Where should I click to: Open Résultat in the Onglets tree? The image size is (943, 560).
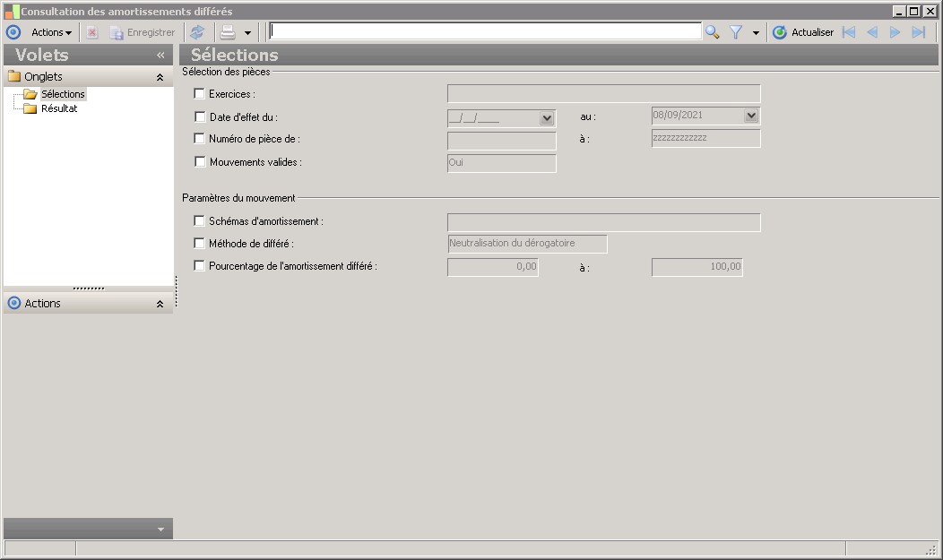59,108
